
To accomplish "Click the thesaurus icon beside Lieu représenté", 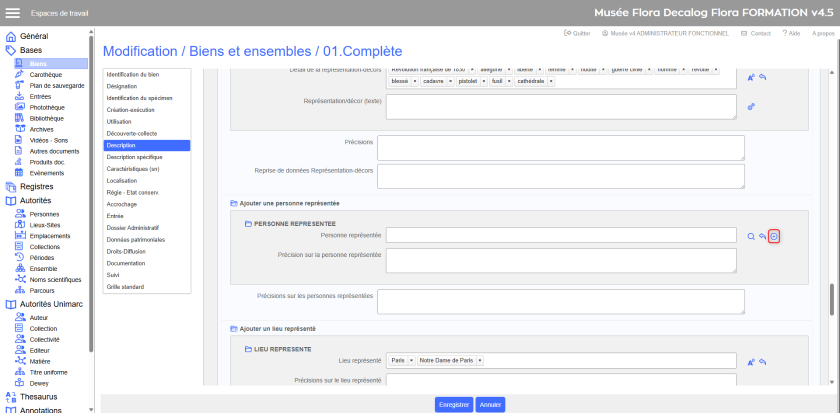I will point(751,361).
